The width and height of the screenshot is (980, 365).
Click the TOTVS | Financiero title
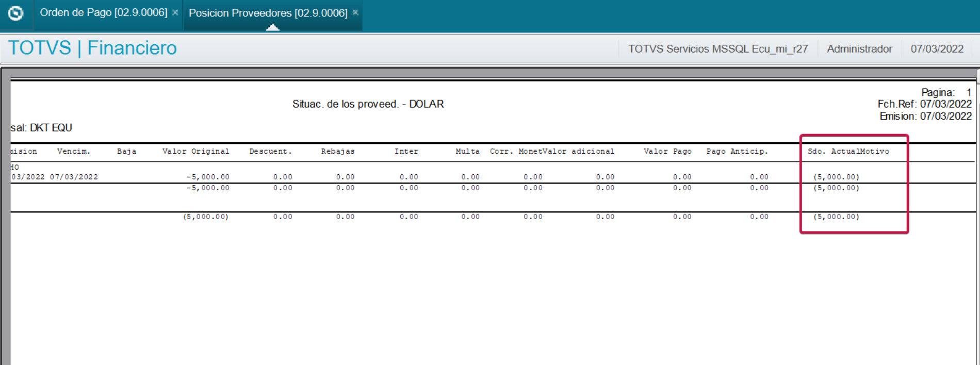92,48
